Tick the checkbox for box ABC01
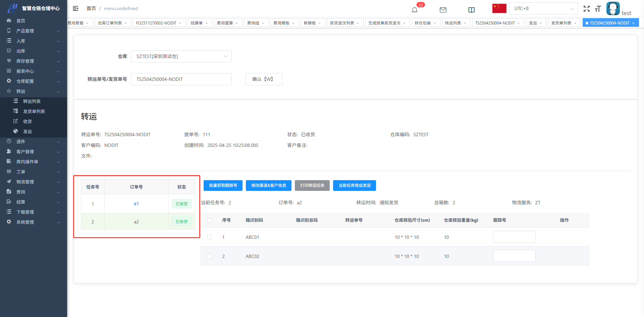Image resolution: width=644 pixels, height=317 pixels. (x=210, y=237)
